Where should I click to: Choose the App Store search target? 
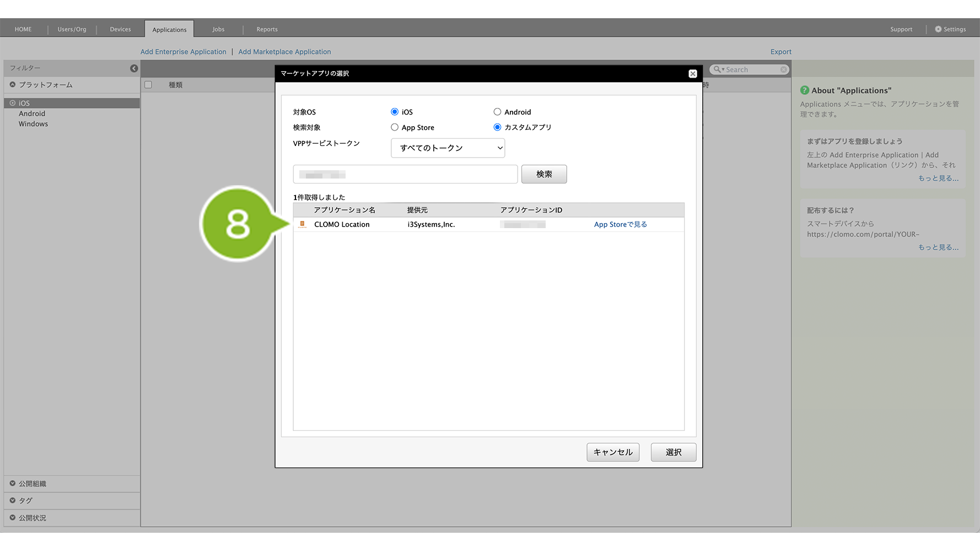[x=395, y=127]
